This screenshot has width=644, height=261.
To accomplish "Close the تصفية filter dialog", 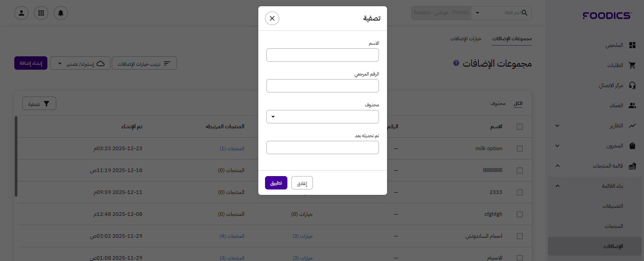I will pos(272,18).
